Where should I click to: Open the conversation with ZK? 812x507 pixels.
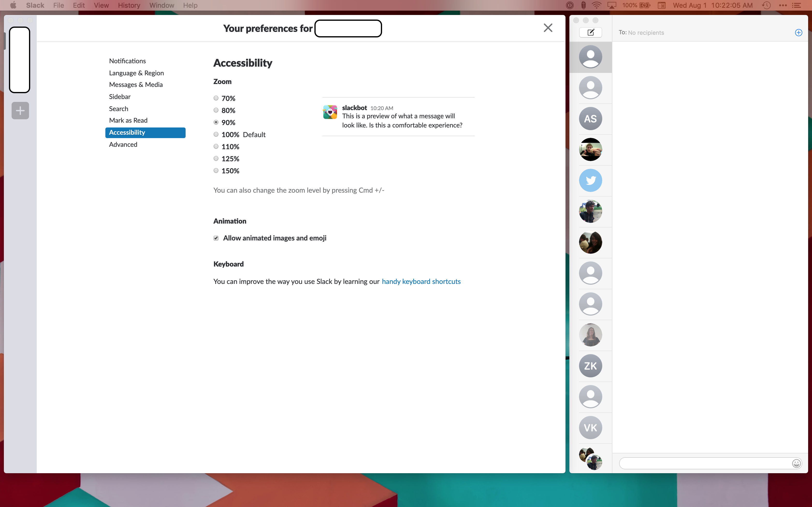click(590, 366)
